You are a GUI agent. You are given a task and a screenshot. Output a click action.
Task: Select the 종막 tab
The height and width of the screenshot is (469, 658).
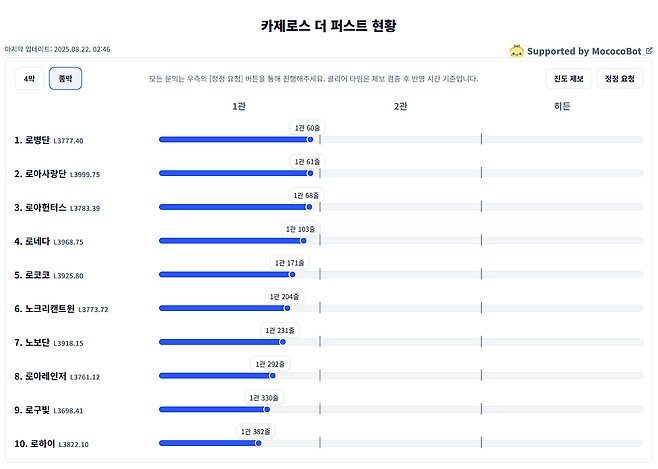click(65, 78)
